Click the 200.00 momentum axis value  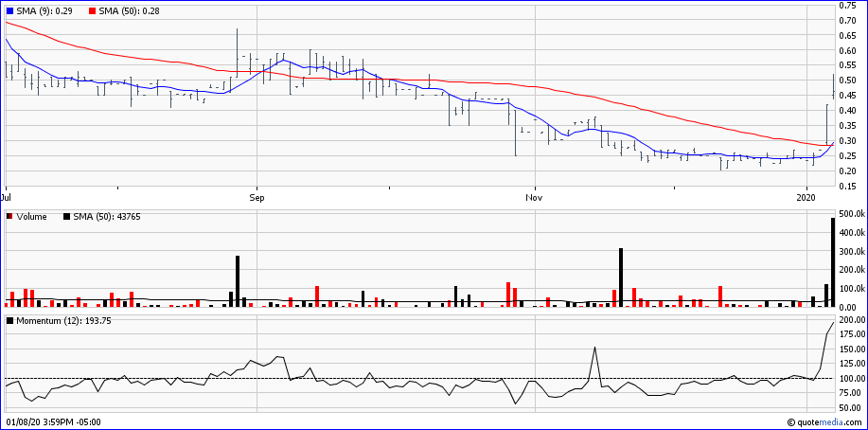point(851,320)
